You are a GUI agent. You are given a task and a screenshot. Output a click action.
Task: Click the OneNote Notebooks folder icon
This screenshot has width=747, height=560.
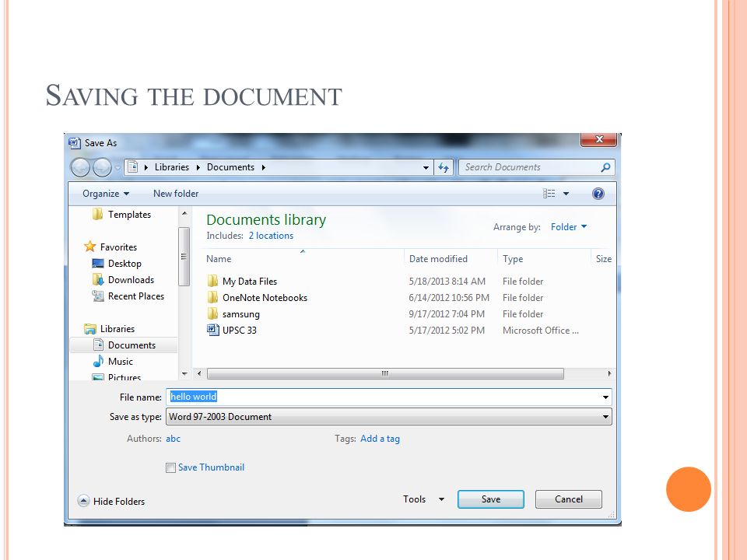[x=212, y=298]
